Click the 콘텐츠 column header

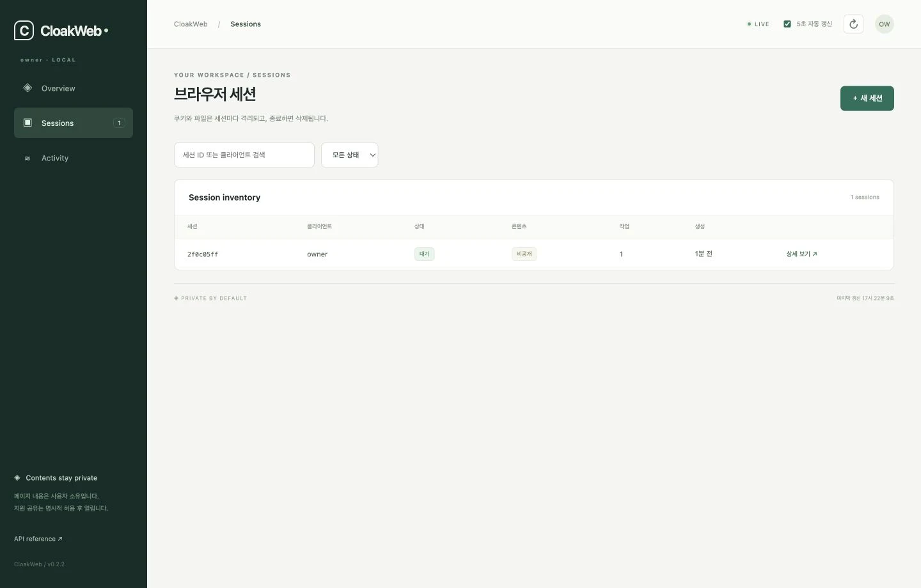[x=519, y=226]
